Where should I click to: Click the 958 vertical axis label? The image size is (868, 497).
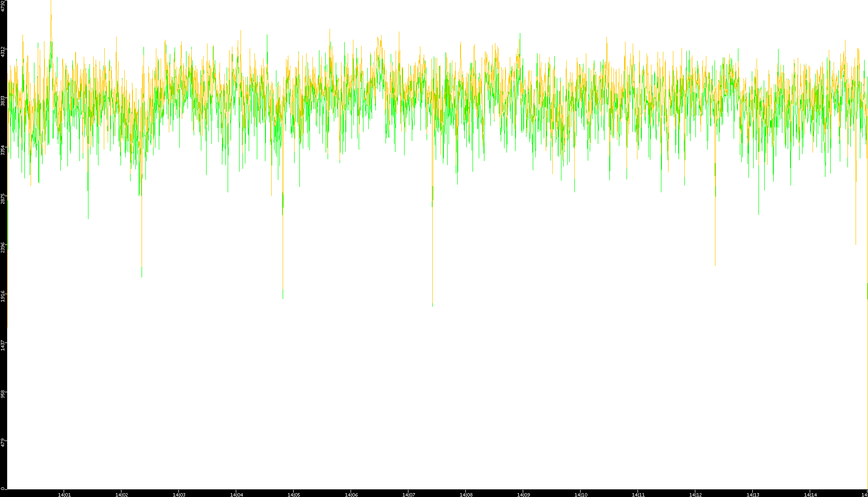point(3,394)
